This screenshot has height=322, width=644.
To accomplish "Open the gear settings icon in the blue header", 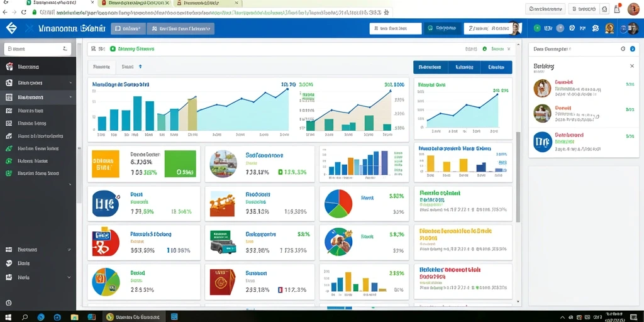I will point(596,28).
